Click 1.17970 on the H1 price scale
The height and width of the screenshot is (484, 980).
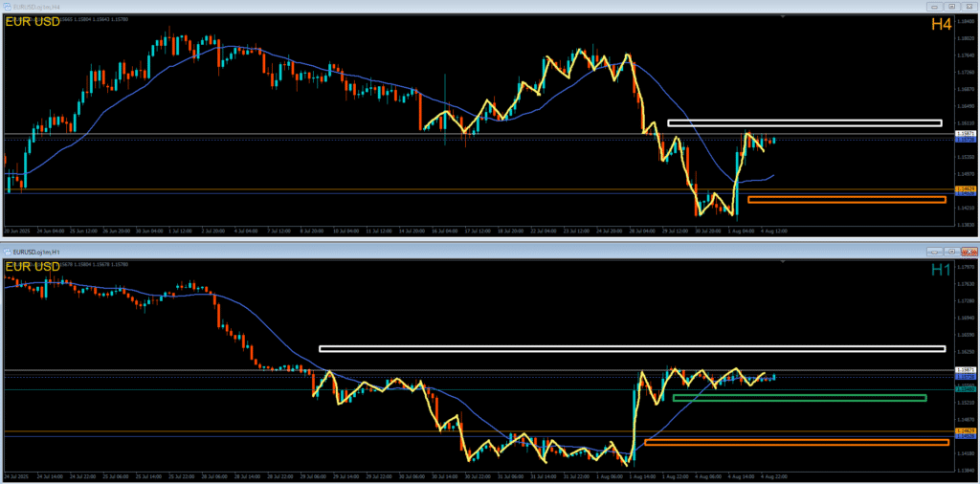click(967, 267)
